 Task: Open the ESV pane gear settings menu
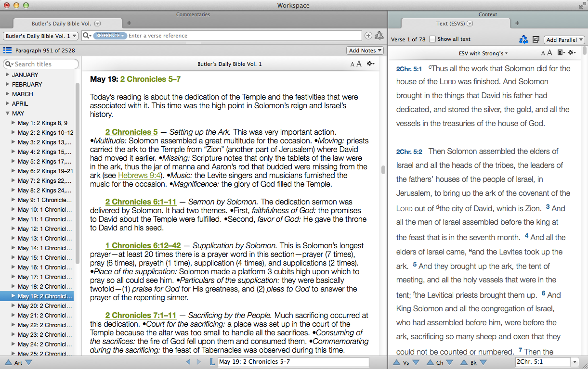572,53
